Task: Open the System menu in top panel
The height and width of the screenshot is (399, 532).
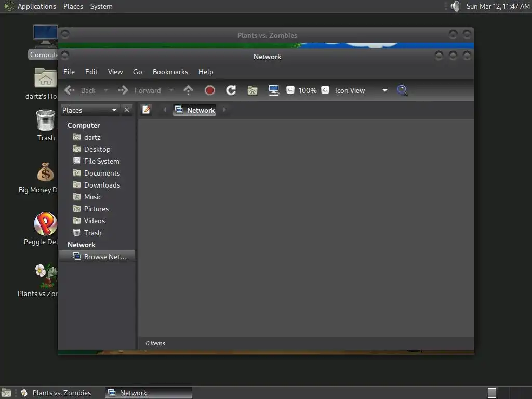Action: pyautogui.click(x=101, y=6)
